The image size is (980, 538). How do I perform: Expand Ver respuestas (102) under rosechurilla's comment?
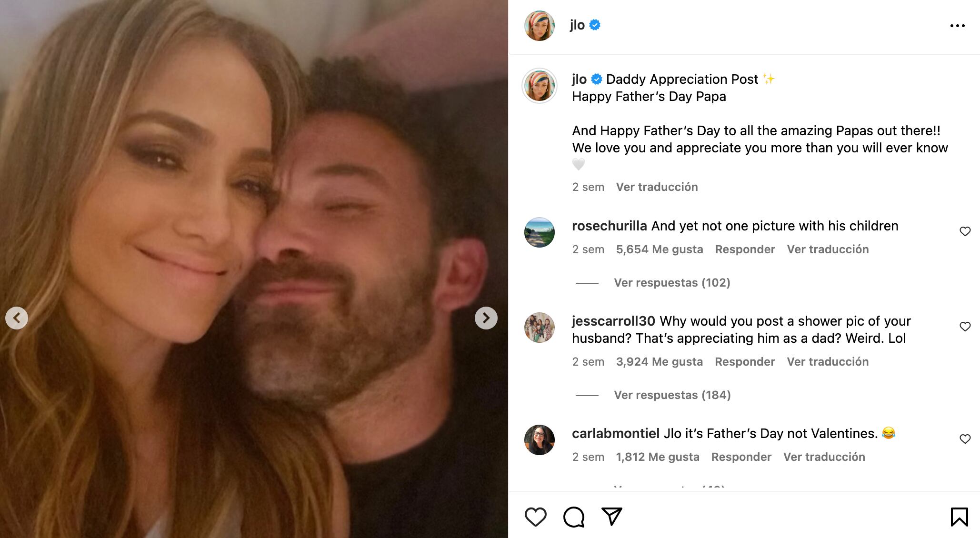coord(671,282)
